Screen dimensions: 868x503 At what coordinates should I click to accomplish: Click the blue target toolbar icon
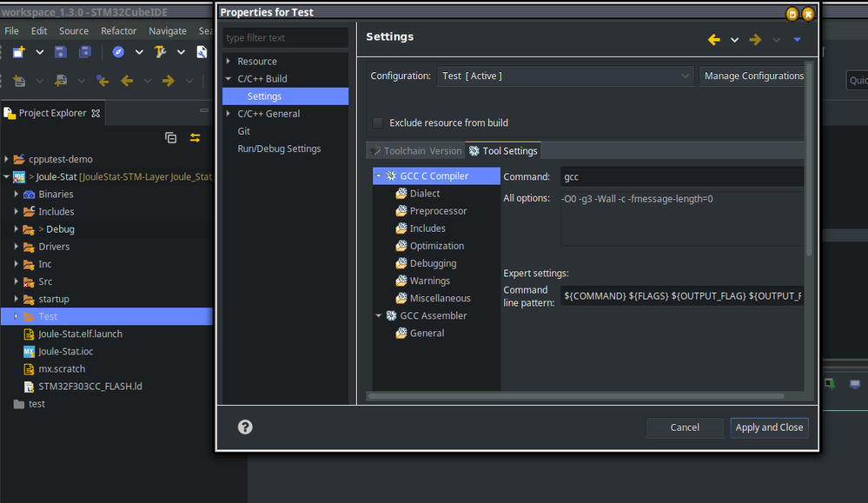[x=118, y=52]
